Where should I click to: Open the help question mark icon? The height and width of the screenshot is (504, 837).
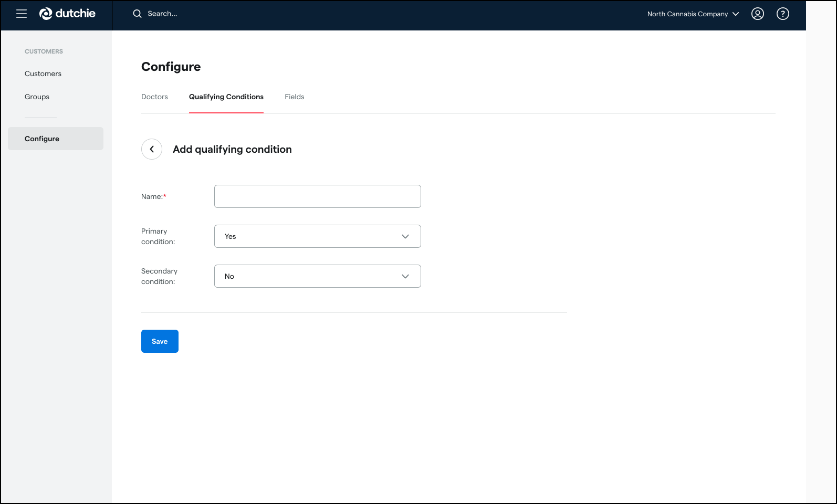point(783,14)
